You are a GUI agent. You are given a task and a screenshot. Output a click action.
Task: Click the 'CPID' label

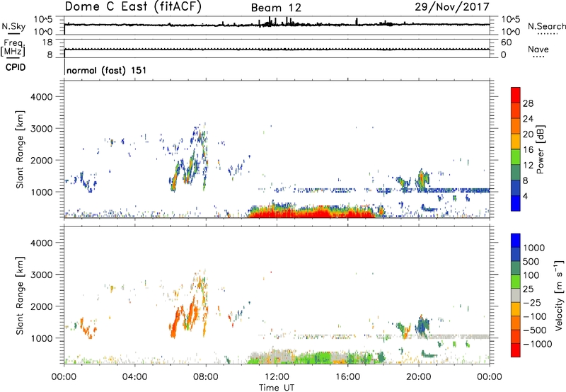[x=16, y=67]
